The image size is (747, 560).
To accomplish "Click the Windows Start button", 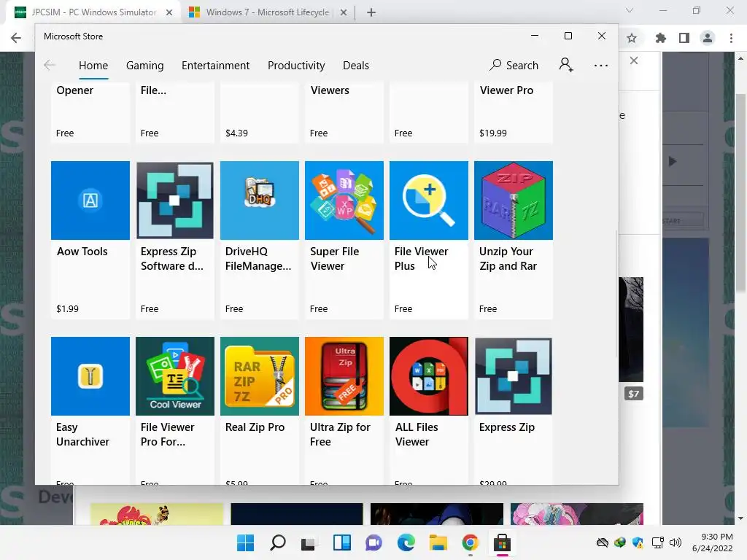I will coord(245,542).
